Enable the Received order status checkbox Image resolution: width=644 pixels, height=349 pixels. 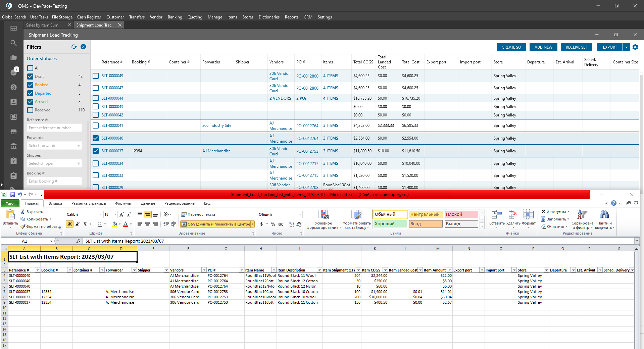point(30,110)
